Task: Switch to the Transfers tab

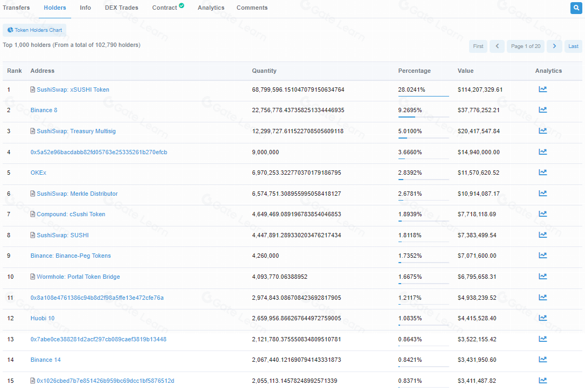Action: pyautogui.click(x=16, y=8)
